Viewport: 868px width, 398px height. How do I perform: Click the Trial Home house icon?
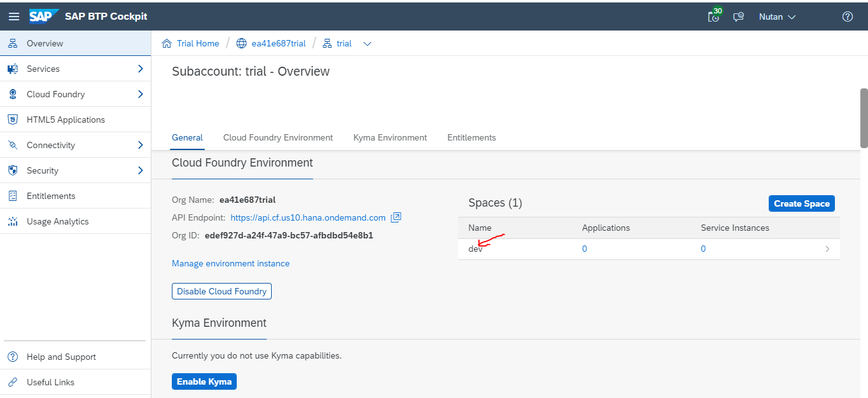(167, 43)
